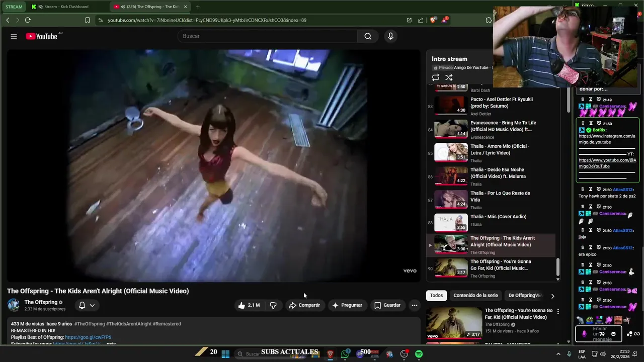The height and width of the screenshot is (362, 644).
Task: Expand the notification bell dropdown chevron
Action: click(92, 305)
